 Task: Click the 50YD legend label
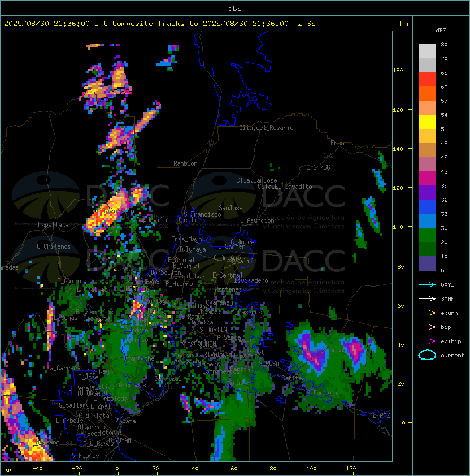[447, 285]
